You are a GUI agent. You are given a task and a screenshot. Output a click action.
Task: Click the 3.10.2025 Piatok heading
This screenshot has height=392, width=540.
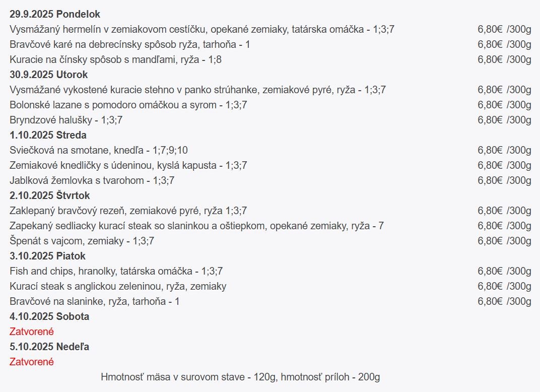[47, 256]
